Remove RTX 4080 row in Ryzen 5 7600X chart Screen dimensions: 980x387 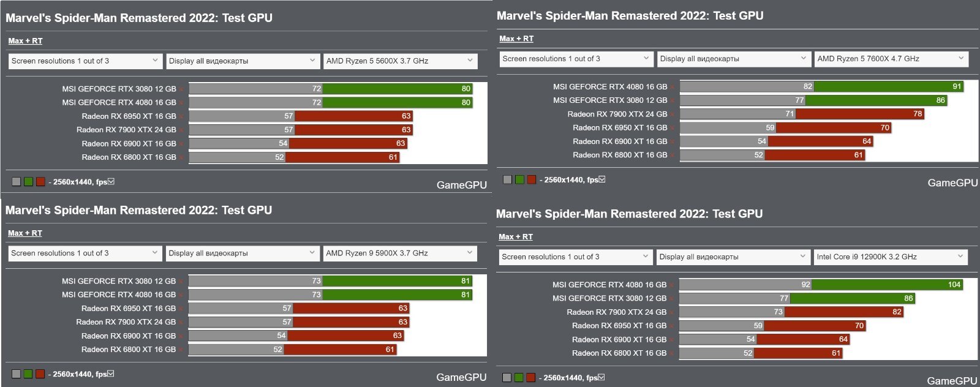[x=673, y=87]
